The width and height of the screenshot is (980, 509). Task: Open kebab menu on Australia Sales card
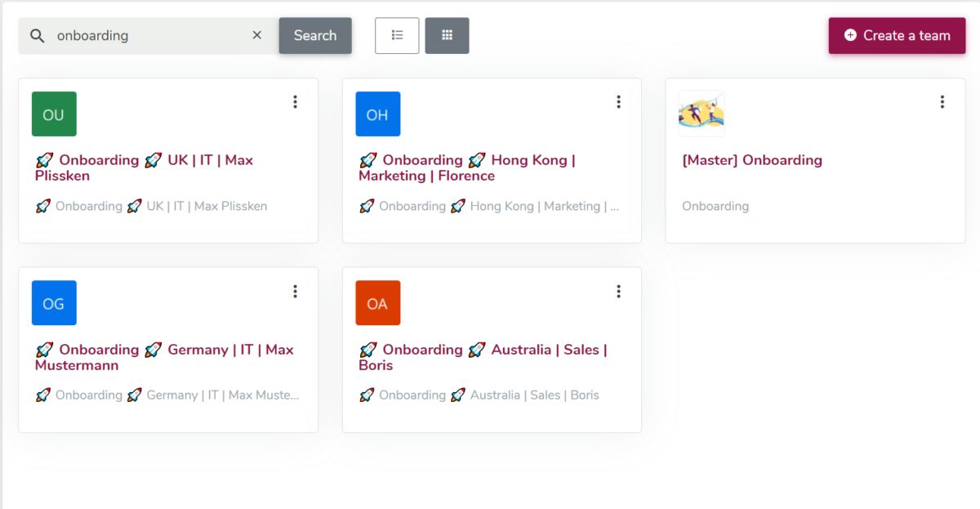pyautogui.click(x=618, y=291)
